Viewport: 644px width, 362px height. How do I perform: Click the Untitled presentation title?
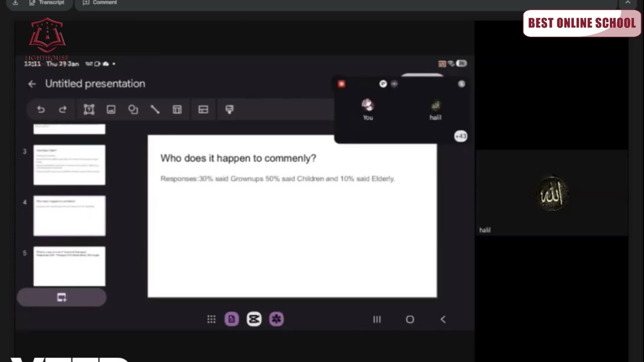coord(95,84)
